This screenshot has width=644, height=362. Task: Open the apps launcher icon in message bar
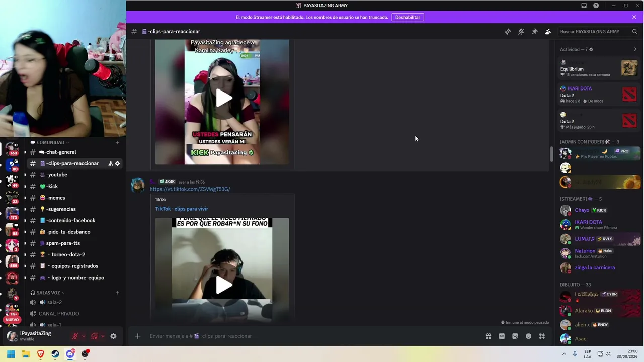542,336
